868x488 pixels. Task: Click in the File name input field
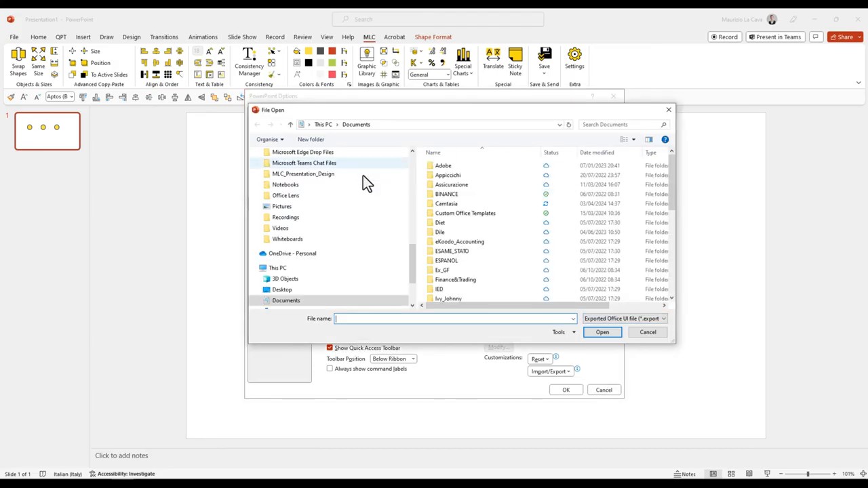[454, 319]
